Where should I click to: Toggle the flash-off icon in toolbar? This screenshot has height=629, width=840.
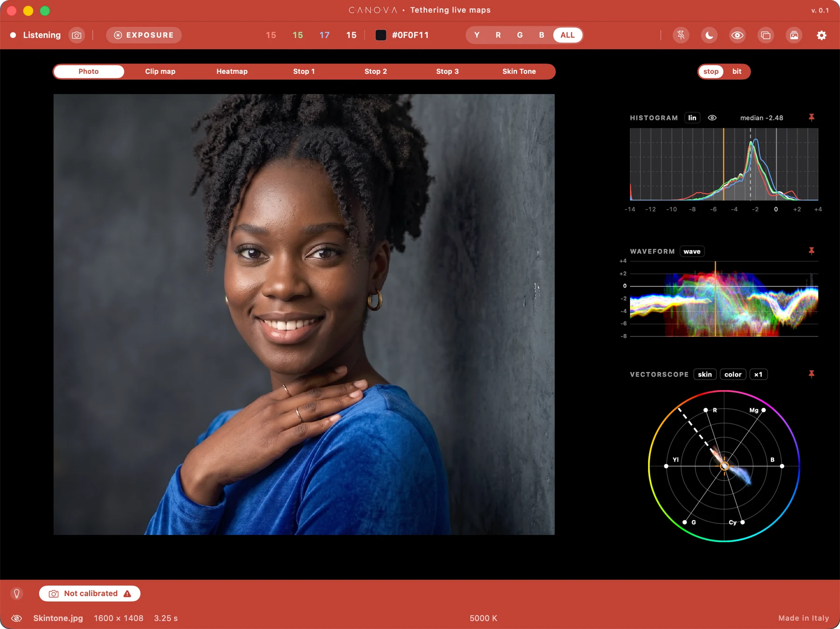pyautogui.click(x=681, y=35)
